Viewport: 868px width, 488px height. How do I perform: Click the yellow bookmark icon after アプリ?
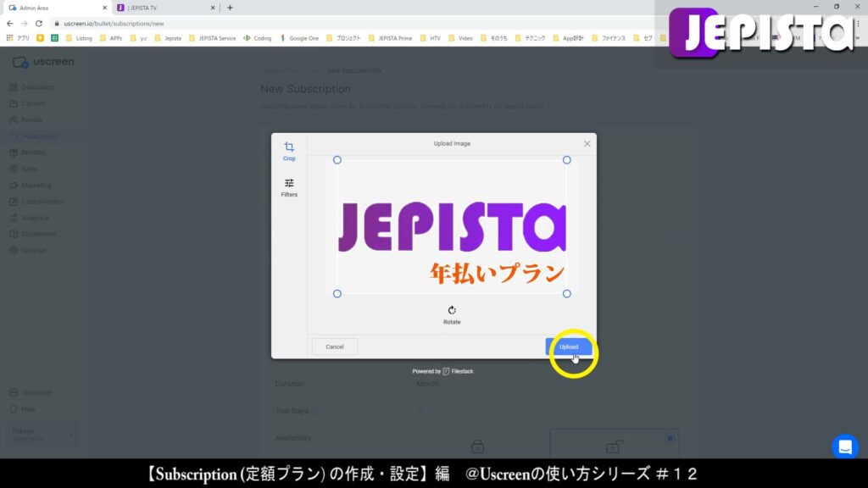coord(40,38)
